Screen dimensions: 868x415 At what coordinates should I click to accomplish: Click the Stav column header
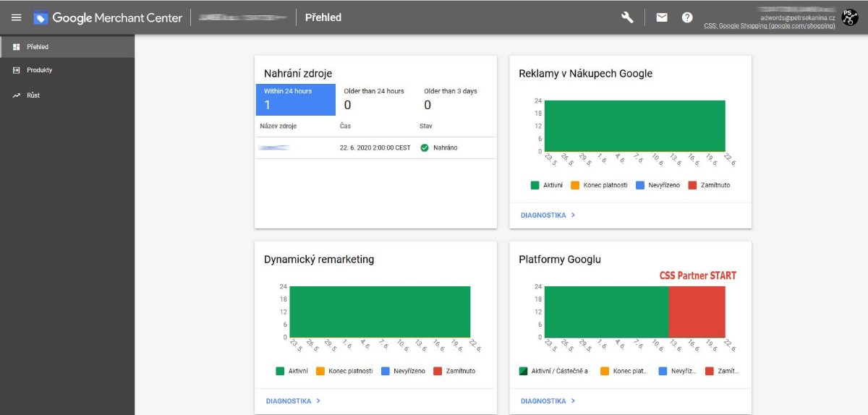click(x=426, y=127)
